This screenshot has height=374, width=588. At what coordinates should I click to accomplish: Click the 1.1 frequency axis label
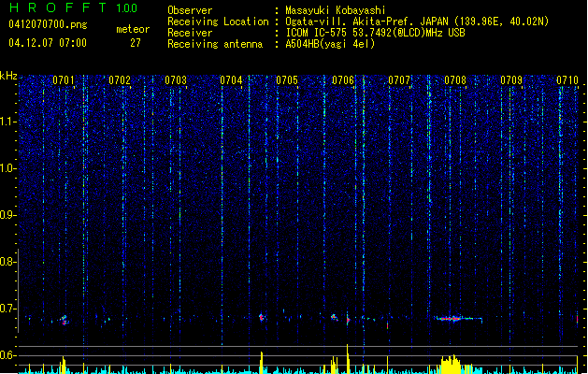pyautogui.click(x=7, y=122)
